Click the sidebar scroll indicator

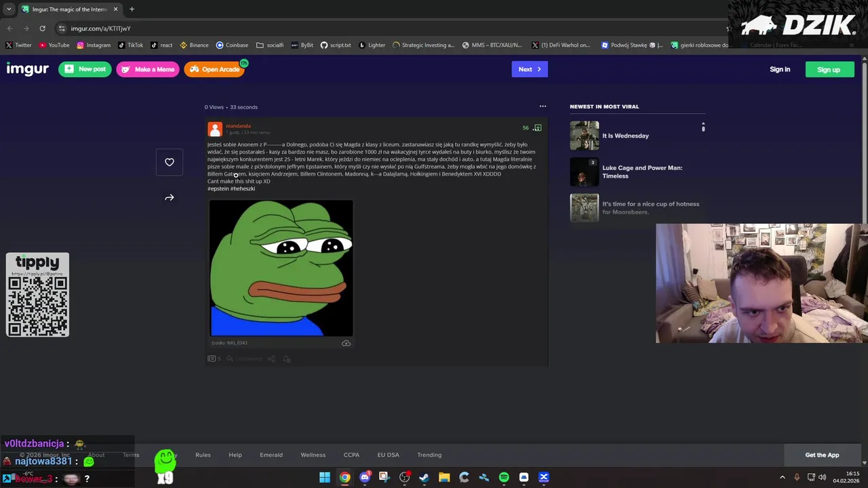pos(703,127)
